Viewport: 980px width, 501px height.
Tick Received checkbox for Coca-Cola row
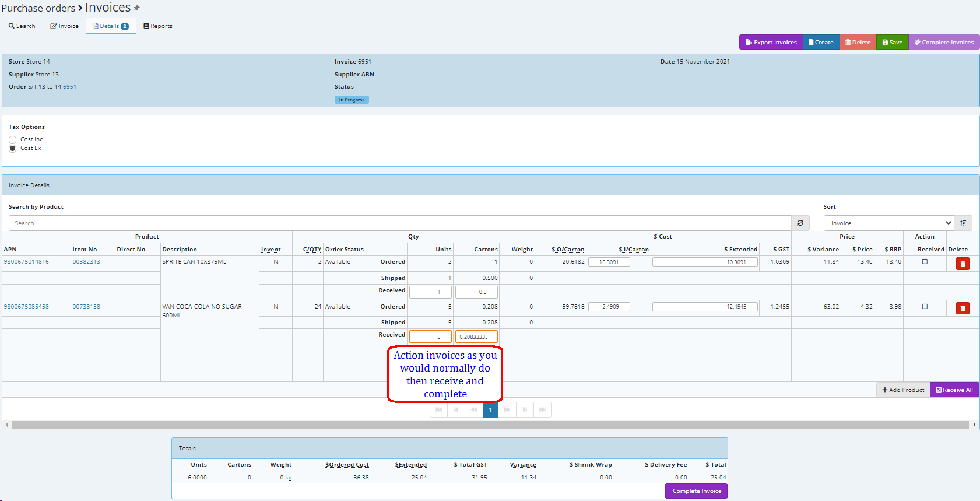pos(925,307)
